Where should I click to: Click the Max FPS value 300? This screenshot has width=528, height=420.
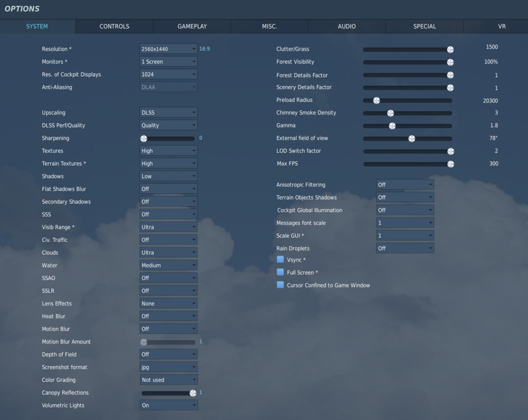click(494, 163)
